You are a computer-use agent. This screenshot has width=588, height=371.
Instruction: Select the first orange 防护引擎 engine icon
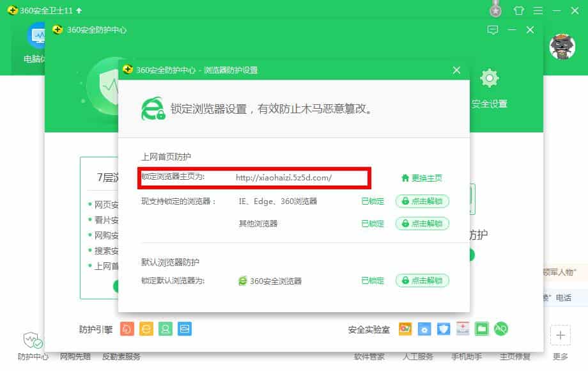point(128,328)
